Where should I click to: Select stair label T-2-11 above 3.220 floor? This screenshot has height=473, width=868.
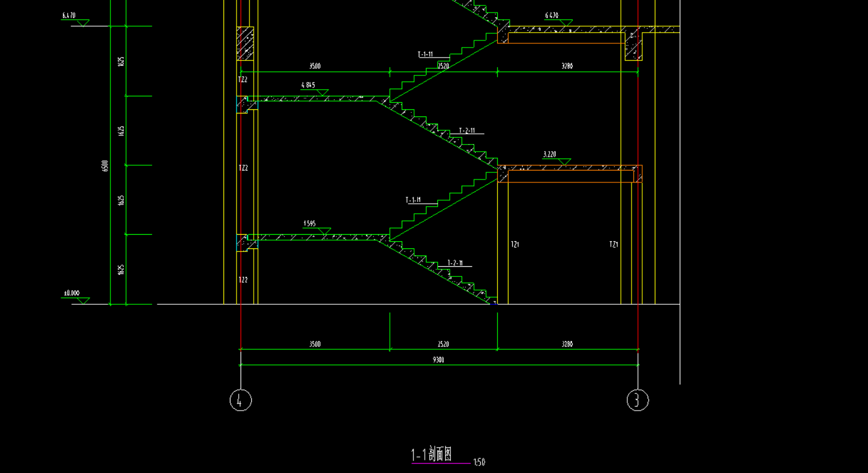pos(467,131)
